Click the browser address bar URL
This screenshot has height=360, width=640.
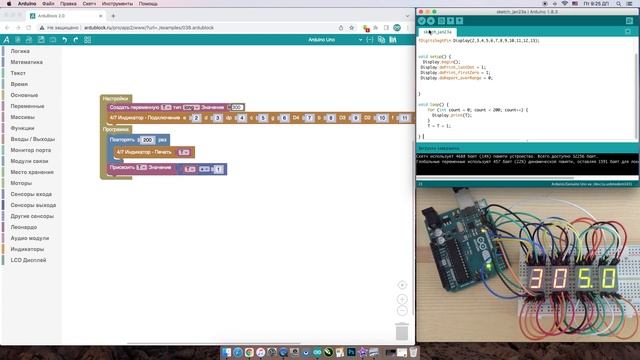pyautogui.click(x=149, y=28)
